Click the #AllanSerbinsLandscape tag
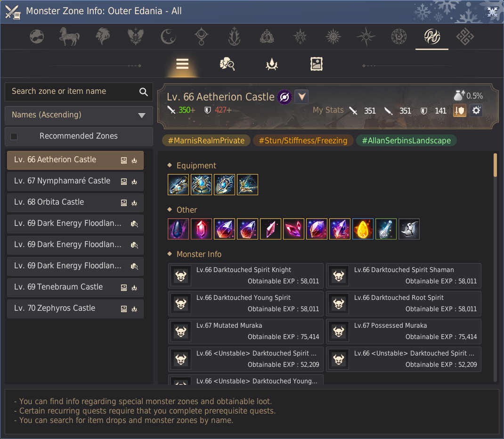The height and width of the screenshot is (439, 504). coord(406,141)
